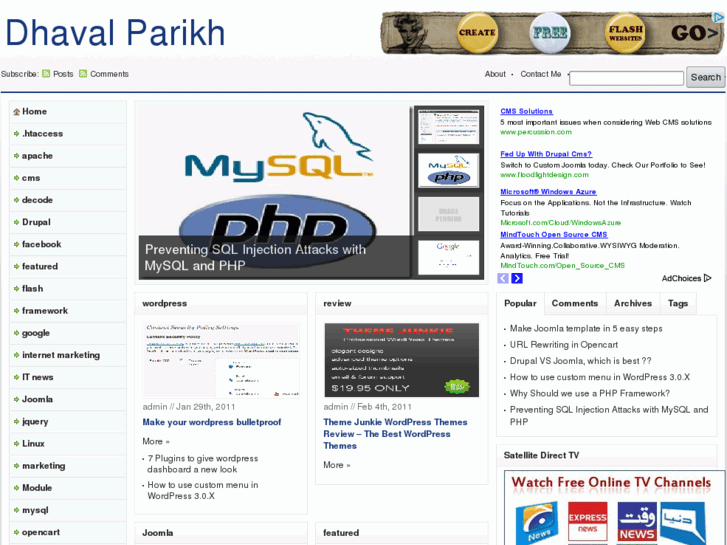This screenshot has width=727, height=545.
Task: Switch to the Comments tab
Action: tap(575, 303)
